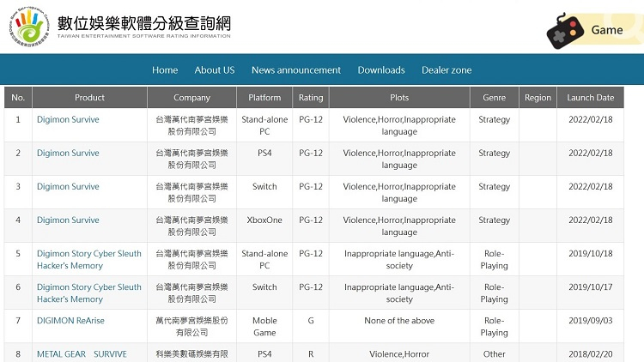Click the Genre column header

[x=494, y=97]
